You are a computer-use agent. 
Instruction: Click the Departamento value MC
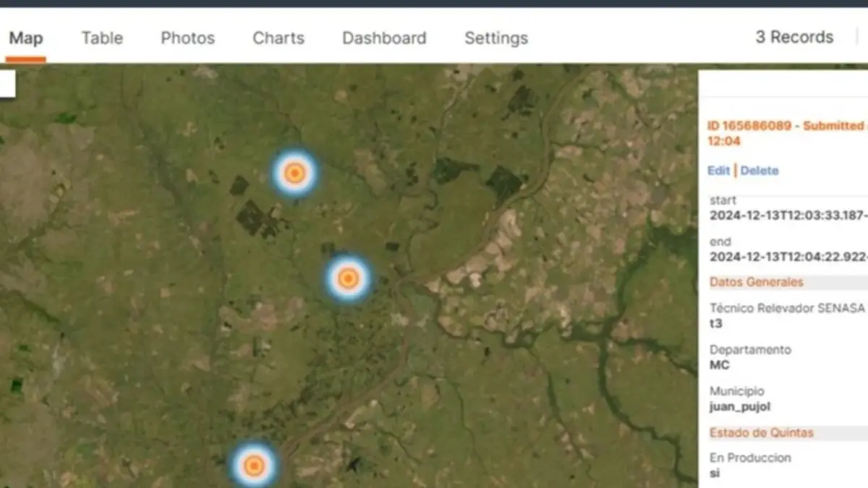click(x=720, y=365)
